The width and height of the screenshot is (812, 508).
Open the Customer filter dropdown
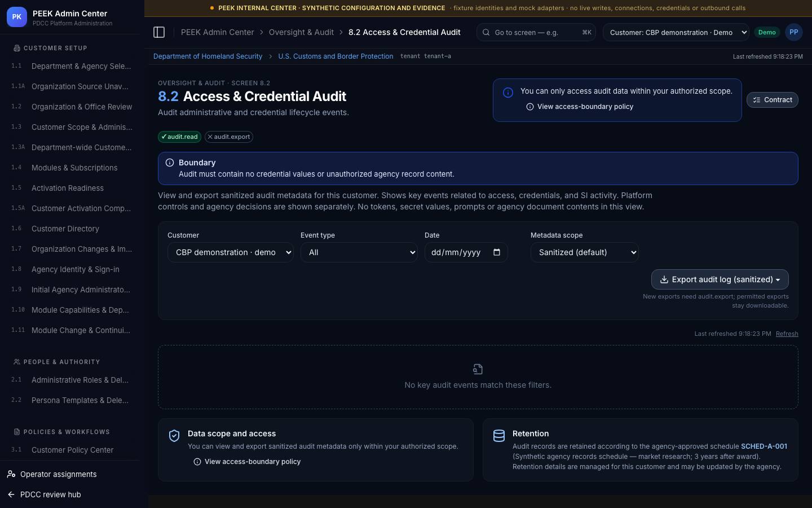231,252
